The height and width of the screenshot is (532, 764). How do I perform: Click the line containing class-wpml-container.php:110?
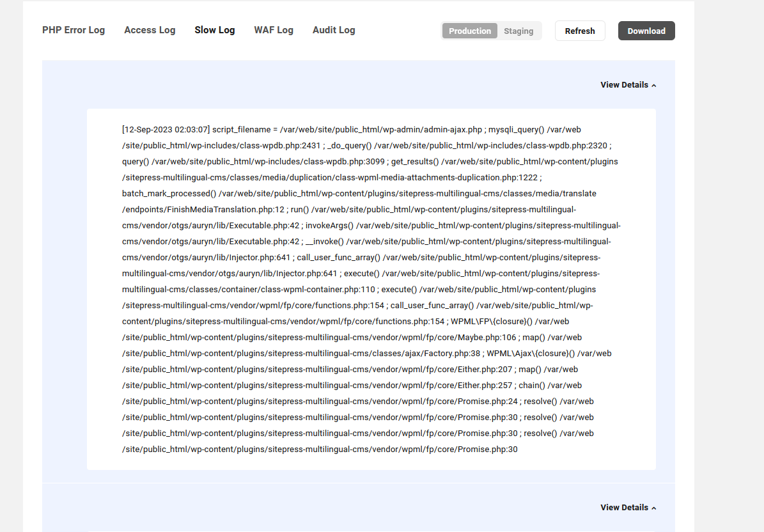pyautogui.click(x=359, y=290)
